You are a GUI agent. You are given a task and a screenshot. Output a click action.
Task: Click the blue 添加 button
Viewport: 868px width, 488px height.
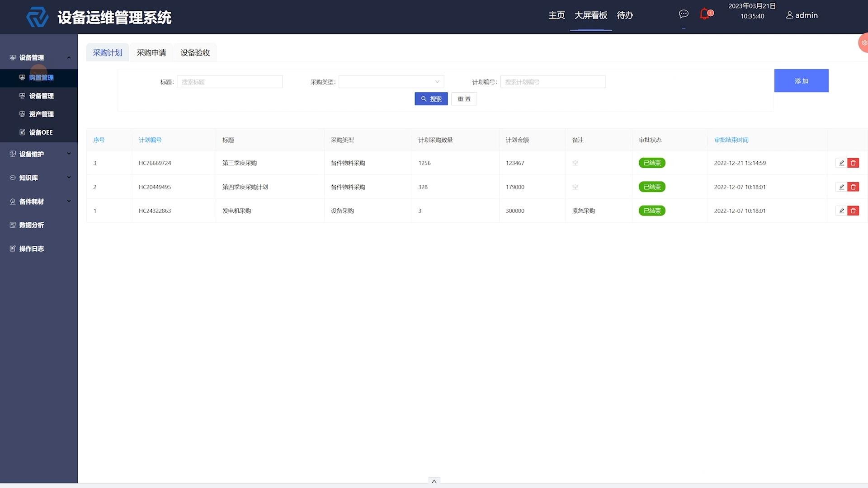(801, 81)
